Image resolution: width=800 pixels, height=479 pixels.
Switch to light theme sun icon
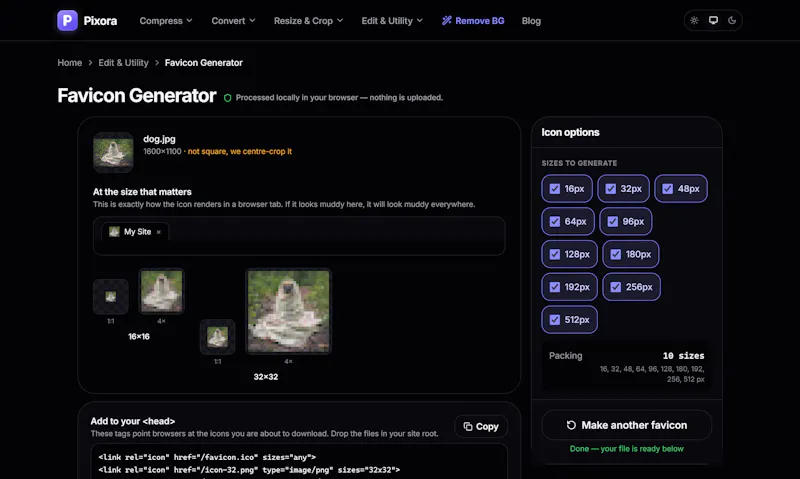pyautogui.click(x=694, y=20)
